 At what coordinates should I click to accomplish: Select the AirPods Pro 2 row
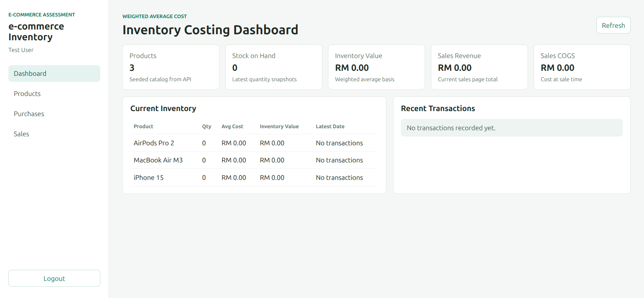[x=254, y=143]
